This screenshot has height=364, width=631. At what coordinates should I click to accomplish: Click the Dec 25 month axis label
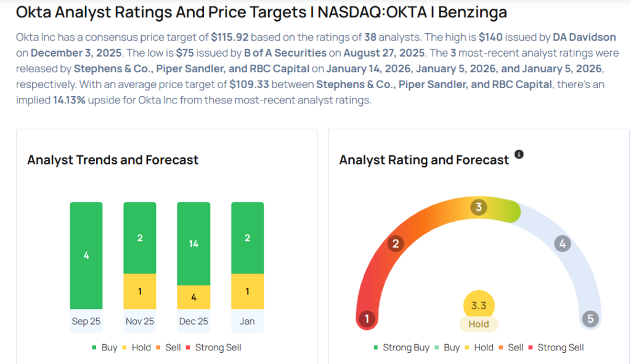(x=193, y=321)
